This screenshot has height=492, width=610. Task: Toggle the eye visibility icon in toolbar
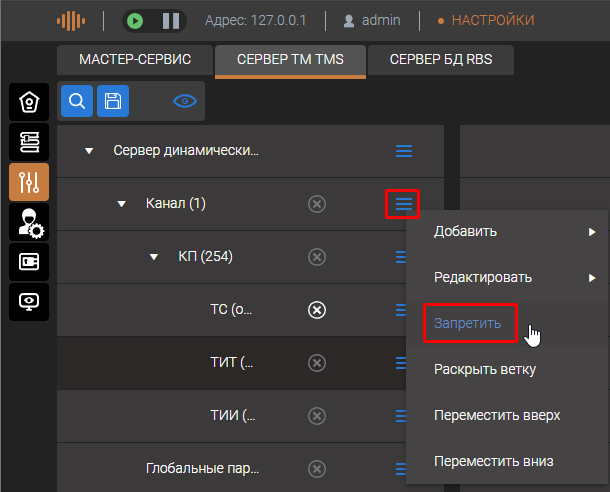tap(183, 100)
